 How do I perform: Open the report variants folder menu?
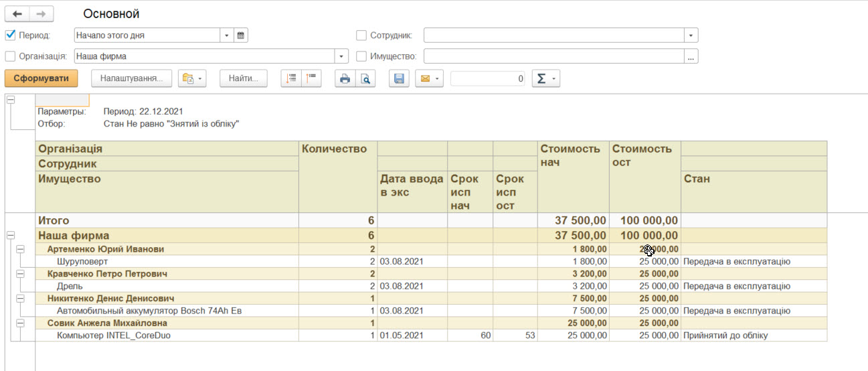click(192, 79)
